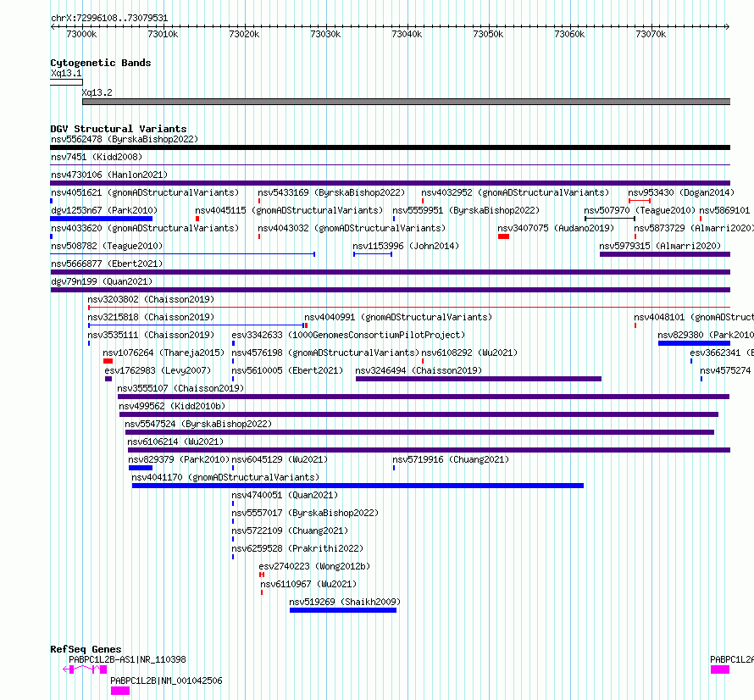Click esv2740223 (Wong2012b) label
This screenshot has height=700, width=754.
point(314,566)
